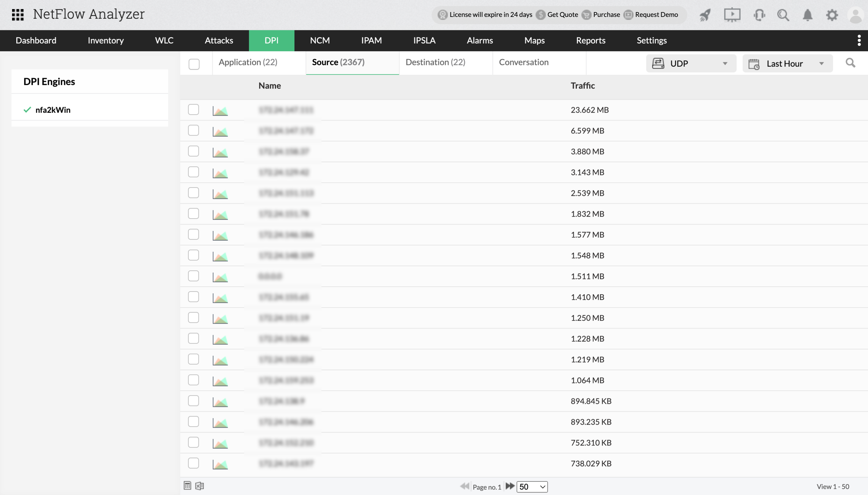Open notifications bell icon
This screenshot has width=868, height=495.
tap(808, 15)
